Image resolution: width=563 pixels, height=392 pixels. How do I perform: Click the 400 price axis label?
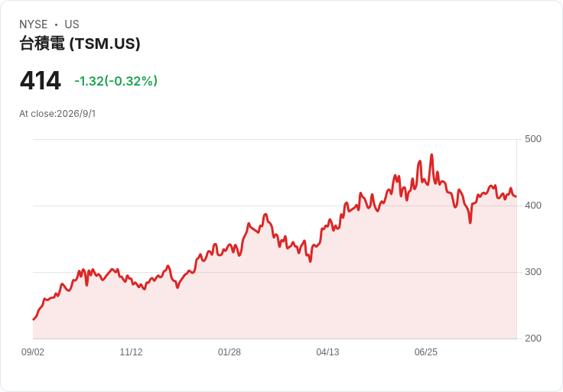coord(533,206)
